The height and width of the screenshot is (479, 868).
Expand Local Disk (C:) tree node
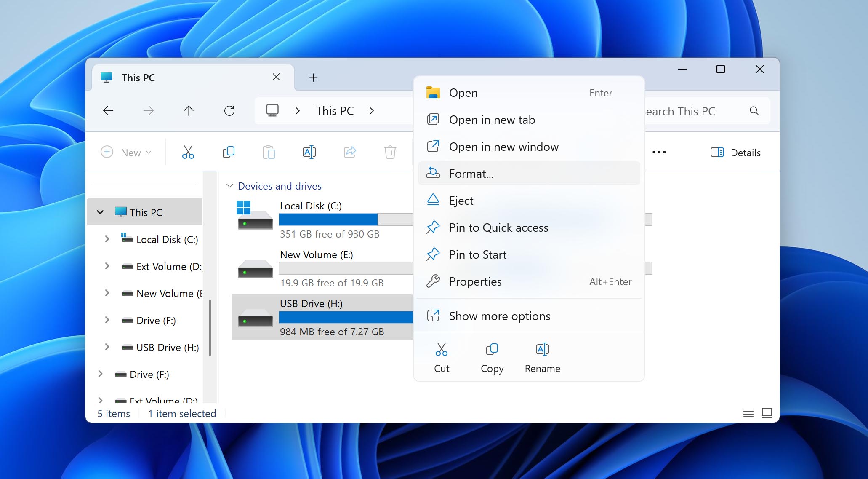tap(107, 239)
